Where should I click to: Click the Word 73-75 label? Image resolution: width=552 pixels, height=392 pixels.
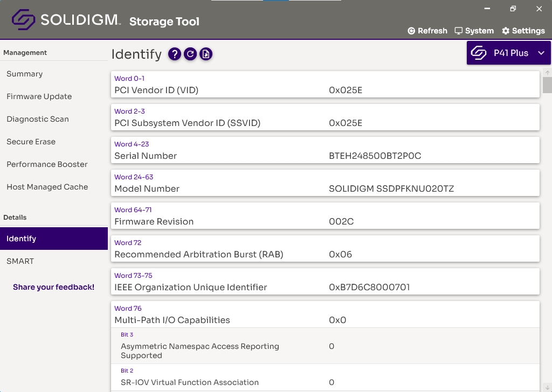point(134,276)
